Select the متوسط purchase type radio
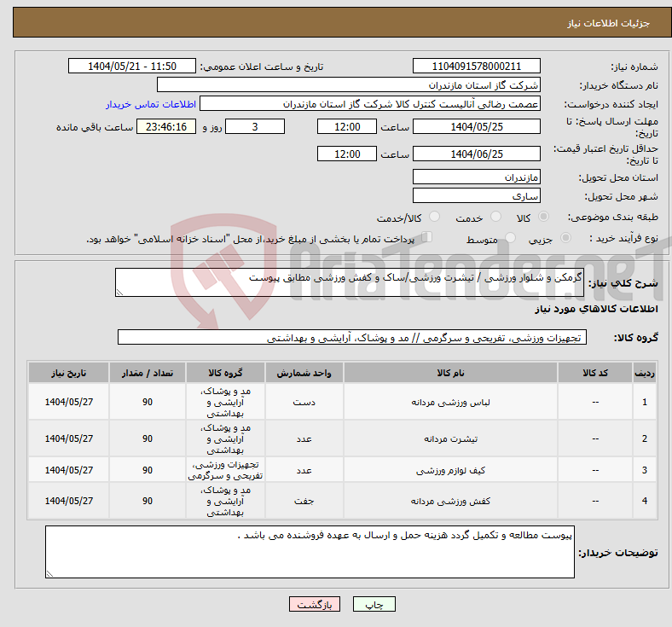The image size is (672, 627). (x=510, y=238)
